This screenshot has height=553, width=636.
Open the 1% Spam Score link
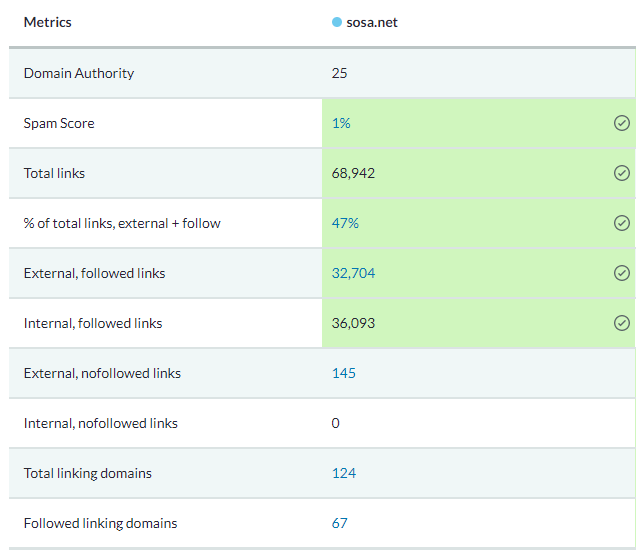[341, 123]
